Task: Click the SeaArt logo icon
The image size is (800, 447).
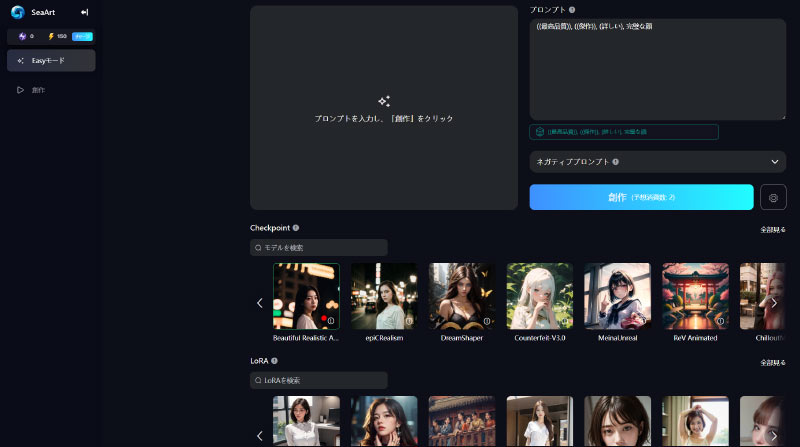Action: [x=18, y=12]
